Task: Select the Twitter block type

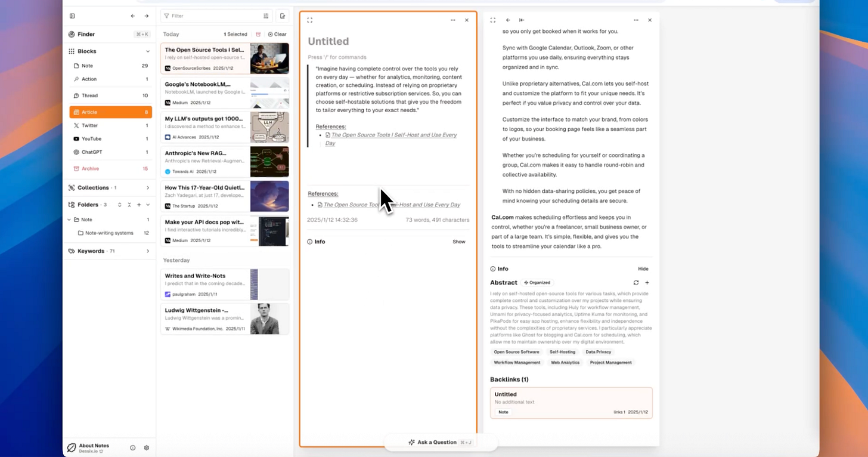Action: coord(110,125)
